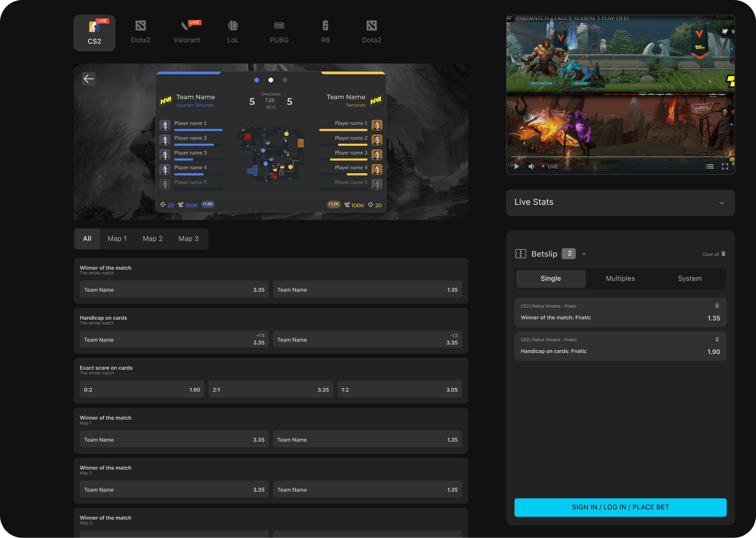
Task: Switch to Map 1 markets tab
Action: [x=117, y=239]
